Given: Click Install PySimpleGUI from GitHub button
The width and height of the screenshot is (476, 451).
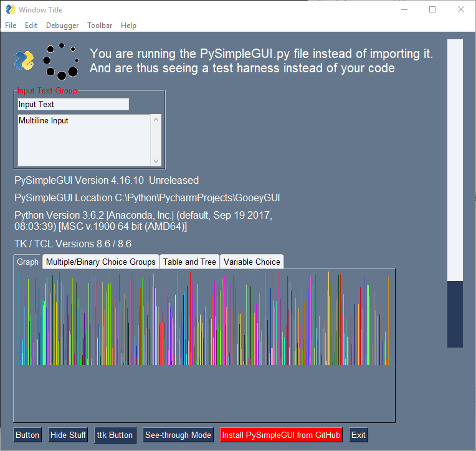Looking at the screenshot, I should point(281,435).
